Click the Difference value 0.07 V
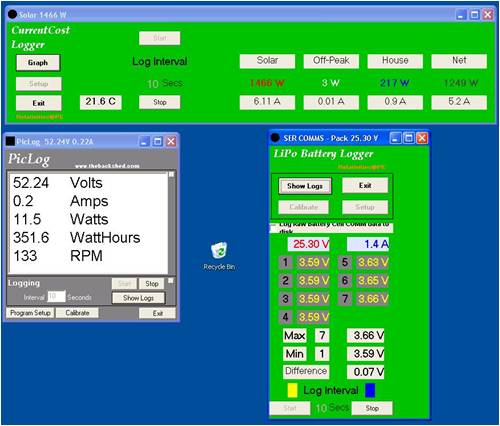 pyautogui.click(x=366, y=372)
